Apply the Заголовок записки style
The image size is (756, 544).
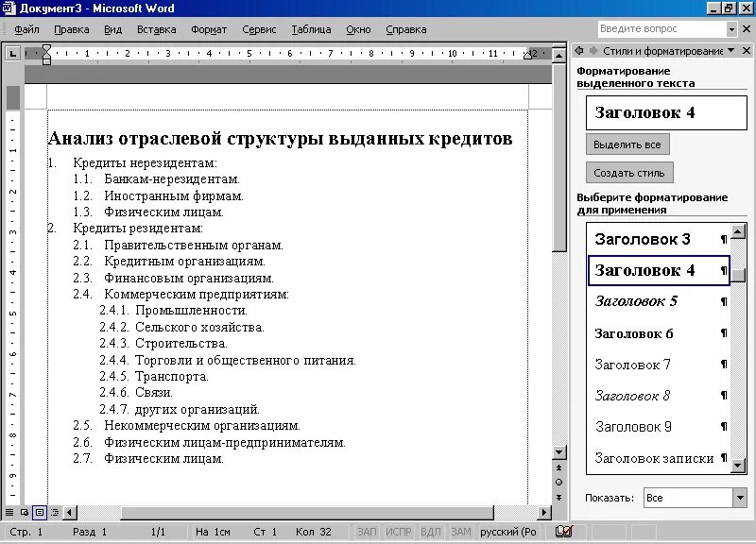[659, 458]
